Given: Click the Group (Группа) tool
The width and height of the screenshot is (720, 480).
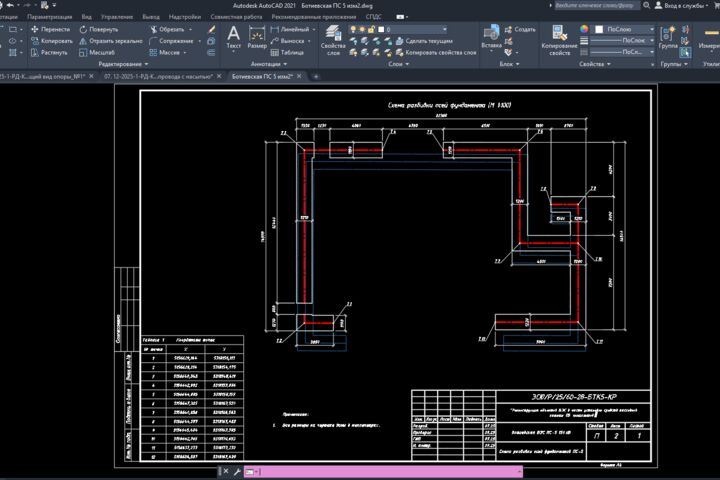Looking at the screenshot, I should click(668, 38).
